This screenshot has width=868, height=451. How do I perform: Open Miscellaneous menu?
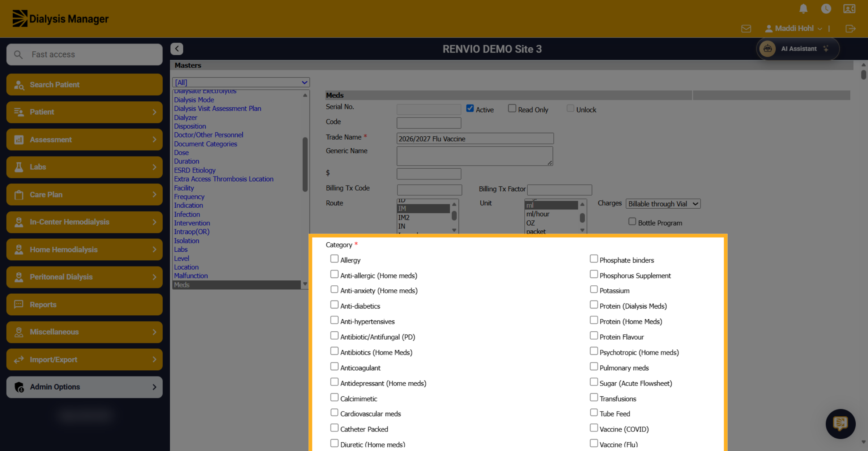pos(85,332)
